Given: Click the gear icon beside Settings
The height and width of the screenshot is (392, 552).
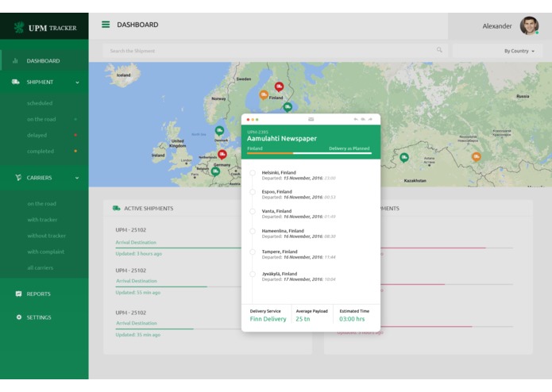Looking at the screenshot, I should pyautogui.click(x=18, y=317).
